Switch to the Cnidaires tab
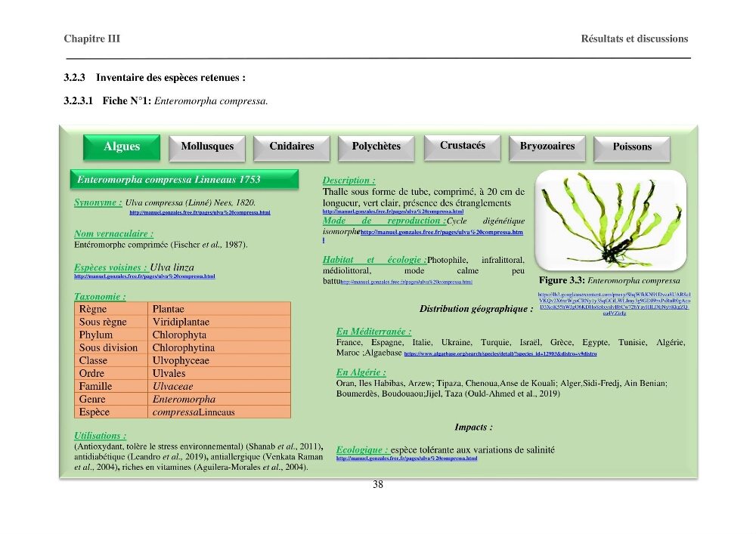 [x=292, y=147]
